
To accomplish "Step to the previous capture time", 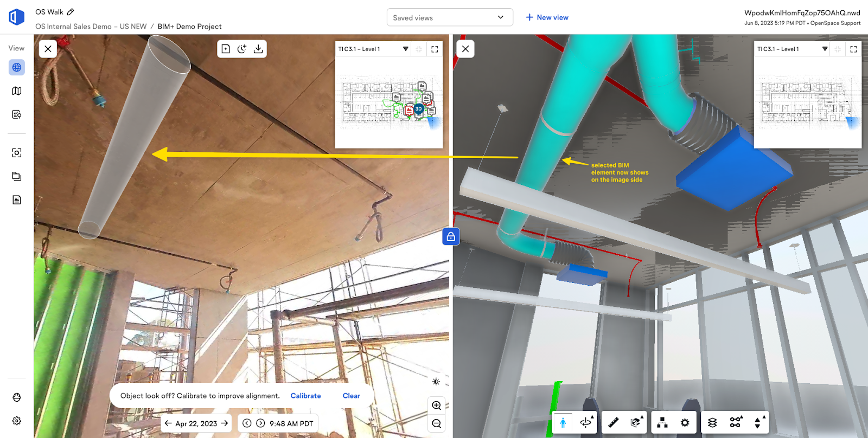I will [x=247, y=423].
